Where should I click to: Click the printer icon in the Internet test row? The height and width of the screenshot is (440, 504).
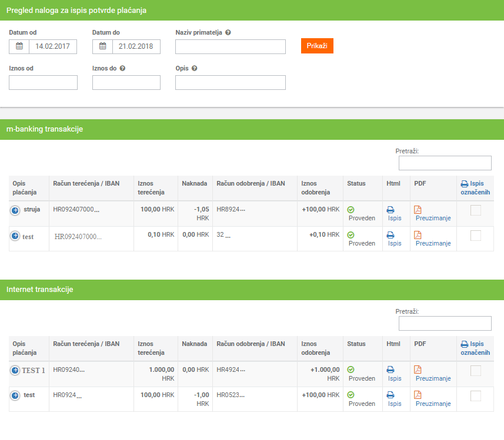pyautogui.click(x=390, y=395)
